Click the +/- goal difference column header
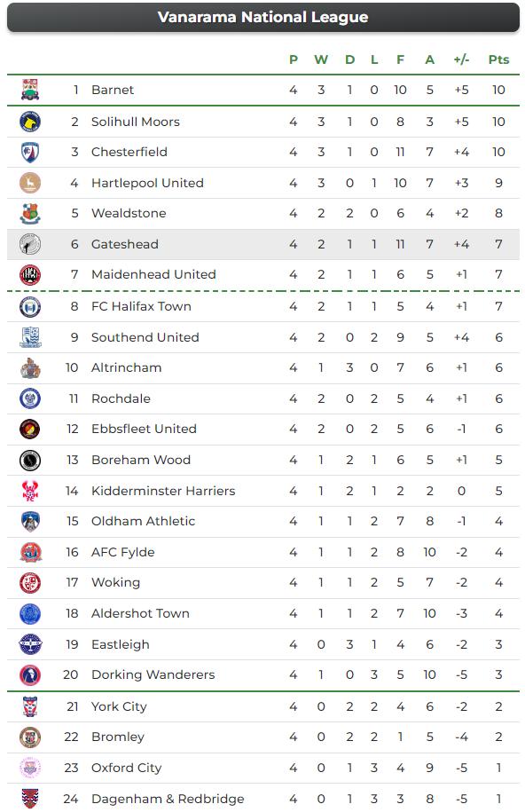Image resolution: width=525 pixels, height=812 pixels. 461,59
